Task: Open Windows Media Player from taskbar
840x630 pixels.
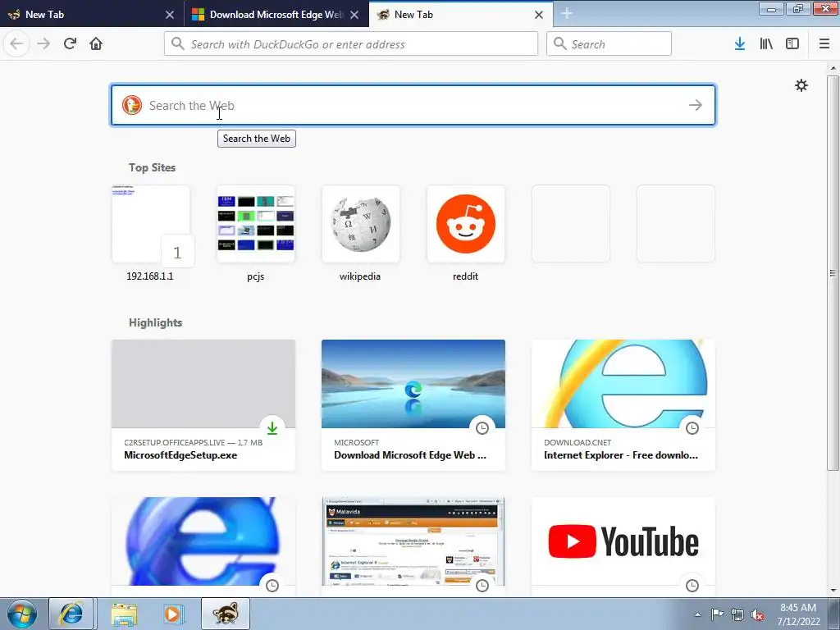Action: 174,614
